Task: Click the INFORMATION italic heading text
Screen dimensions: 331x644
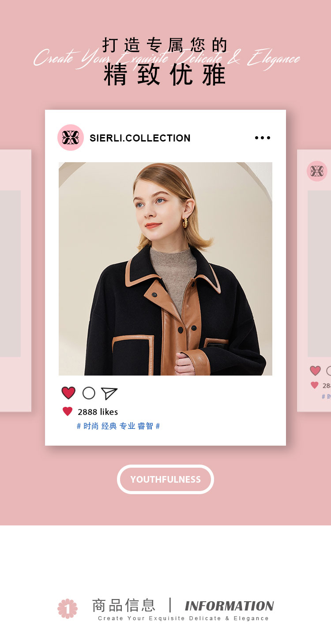Action: point(229,606)
